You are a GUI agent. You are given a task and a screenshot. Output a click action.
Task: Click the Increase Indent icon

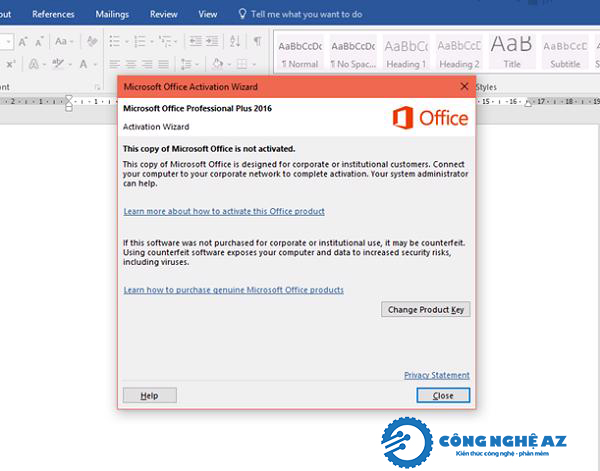pyautogui.click(x=212, y=41)
